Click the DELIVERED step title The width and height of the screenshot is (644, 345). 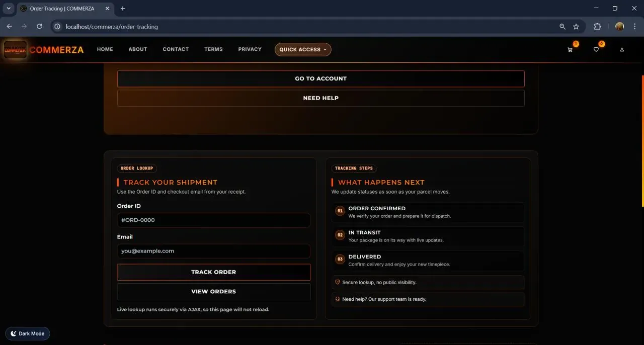click(x=365, y=256)
